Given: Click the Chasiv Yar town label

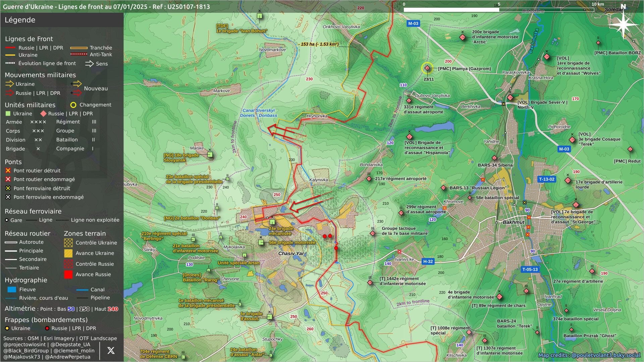Looking at the screenshot, I should coord(291,253).
